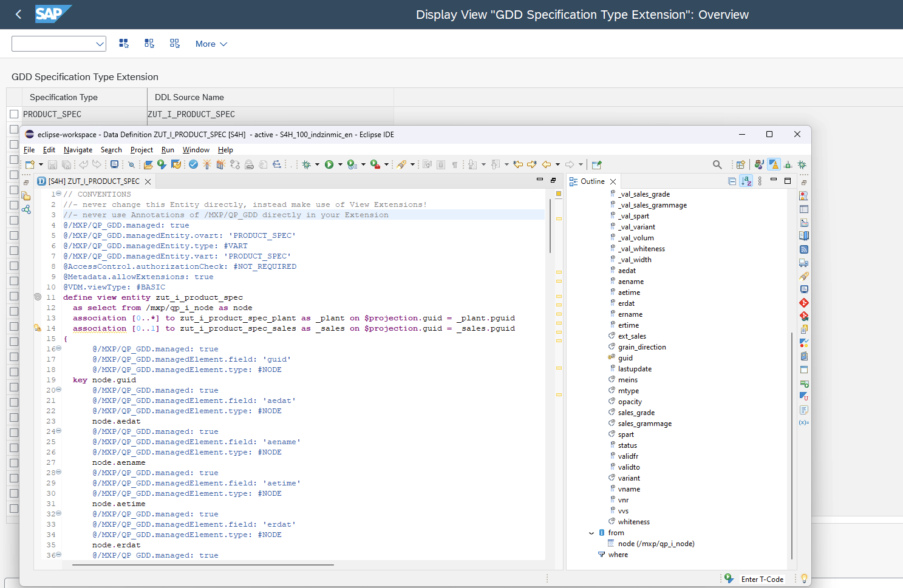Open the RSS feed view icon in right sidebar
The width and height of the screenshot is (903, 588).
click(804, 249)
